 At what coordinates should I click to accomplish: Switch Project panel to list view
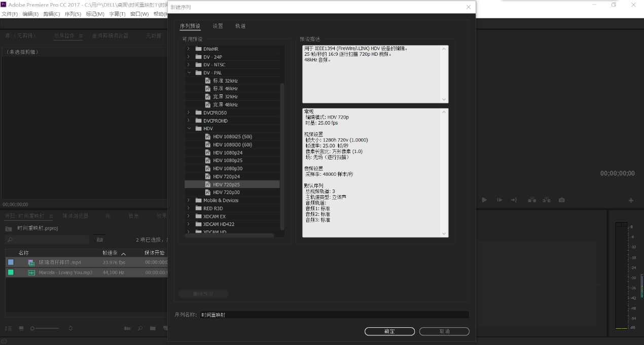[8, 328]
